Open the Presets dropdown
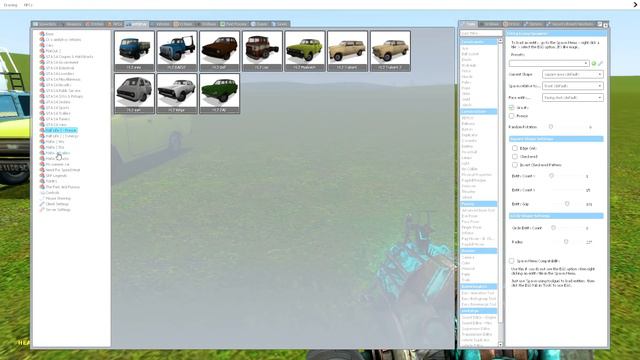This screenshot has height=360, width=640. pos(549,63)
